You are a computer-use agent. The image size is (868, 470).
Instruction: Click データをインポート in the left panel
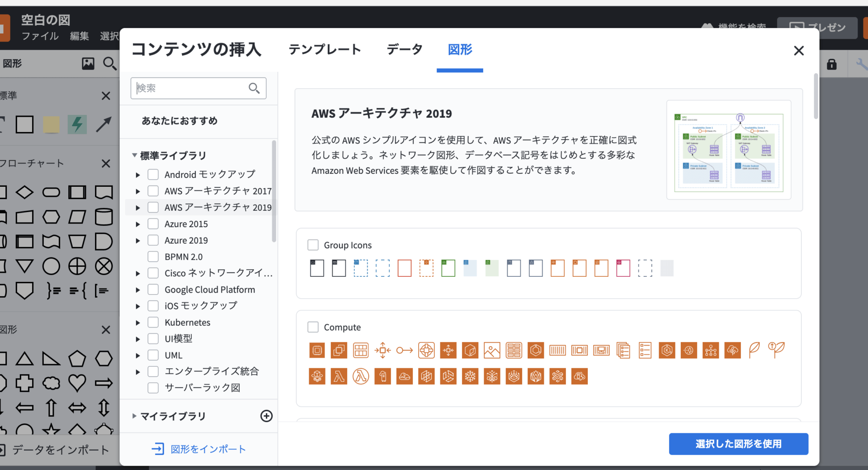pyautogui.click(x=55, y=450)
